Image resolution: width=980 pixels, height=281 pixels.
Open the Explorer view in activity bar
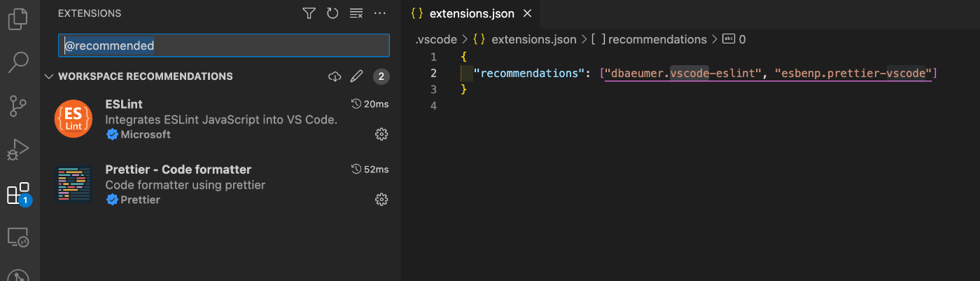click(x=17, y=18)
